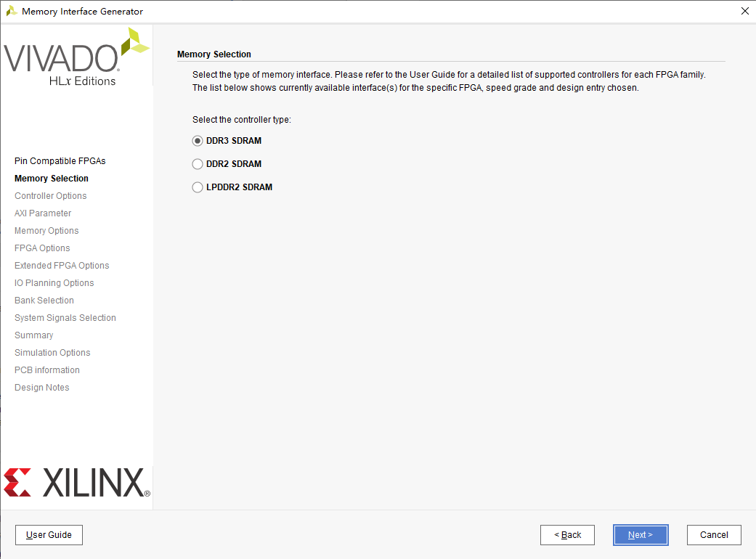The width and height of the screenshot is (756, 559).
Task: Open the Pin Compatible FPGAs step
Action: pyautogui.click(x=60, y=160)
